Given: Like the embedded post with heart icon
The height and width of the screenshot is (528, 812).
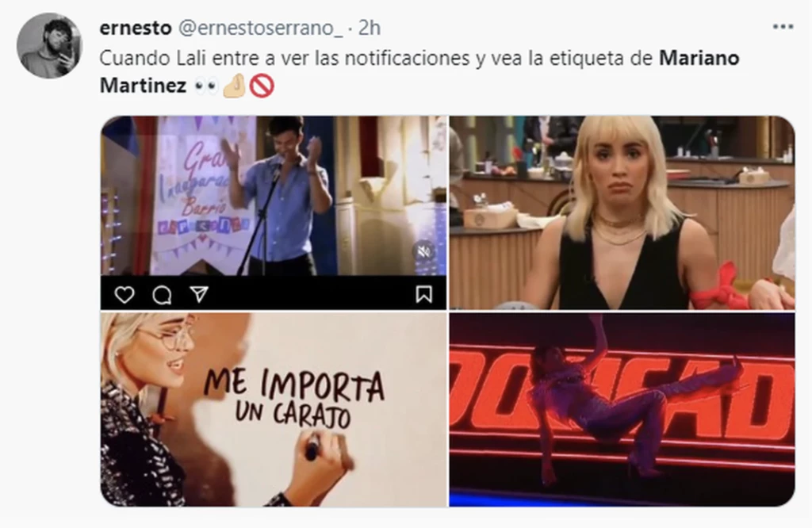Looking at the screenshot, I should 124,295.
